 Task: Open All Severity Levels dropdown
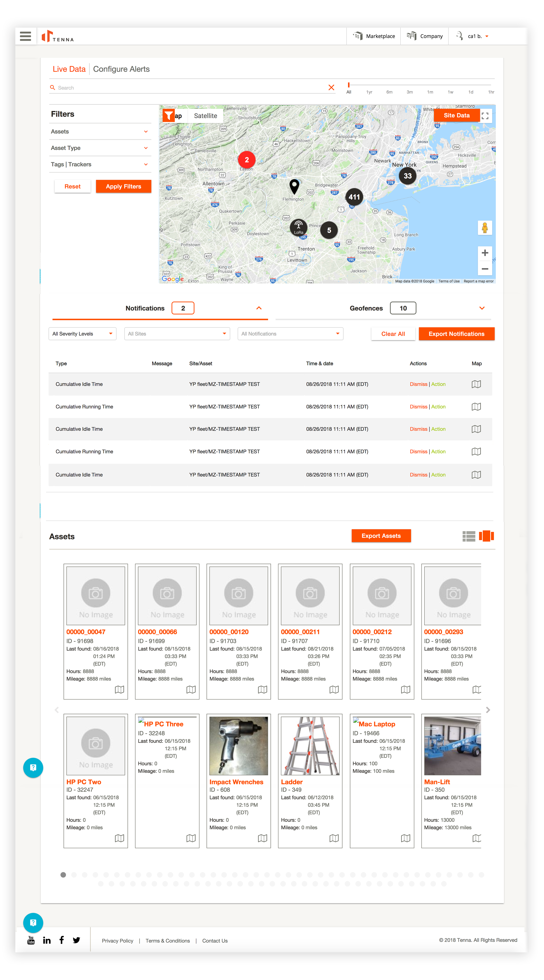pyautogui.click(x=82, y=334)
